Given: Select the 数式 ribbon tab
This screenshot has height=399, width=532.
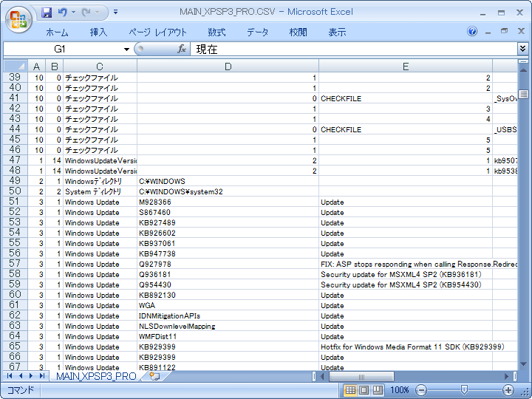Looking at the screenshot, I should click(x=216, y=33).
